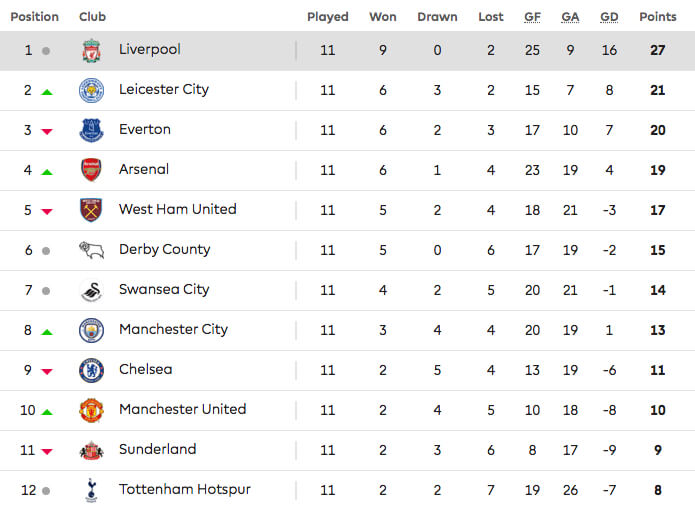
Task: Click the red down arrow beside Everton
Action: (x=47, y=131)
